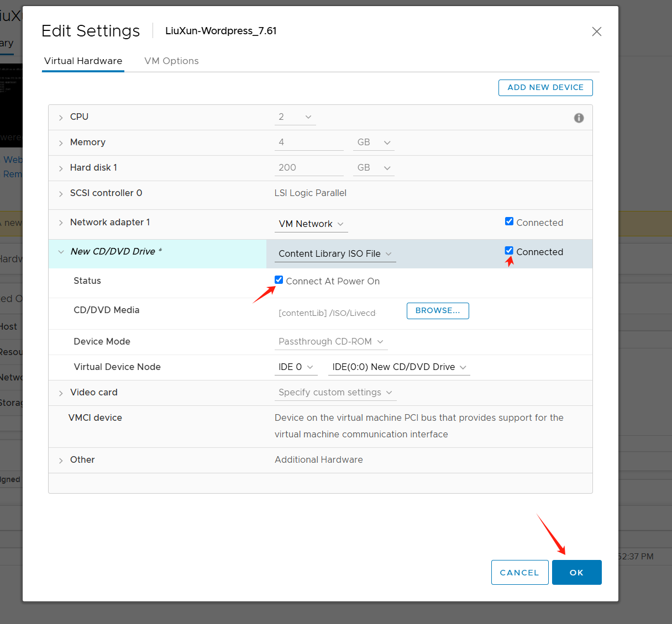Expand the Other hardware row
Viewport: 672px width, 624px height.
coord(61,461)
